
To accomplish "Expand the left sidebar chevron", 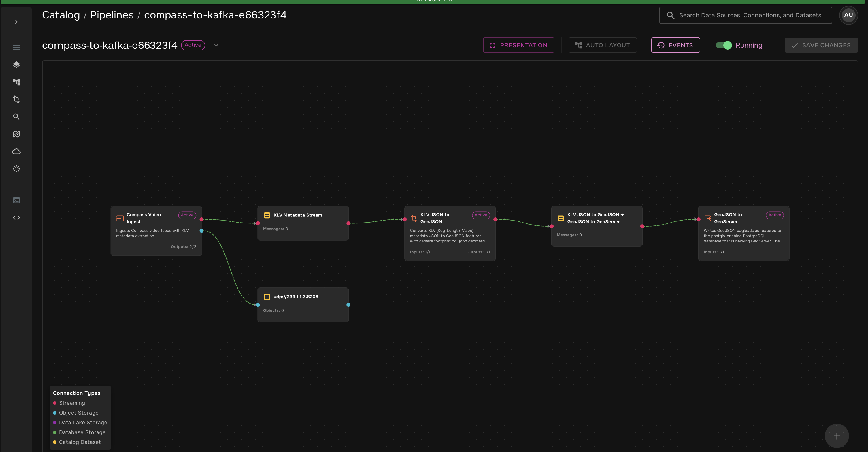I will (x=16, y=22).
